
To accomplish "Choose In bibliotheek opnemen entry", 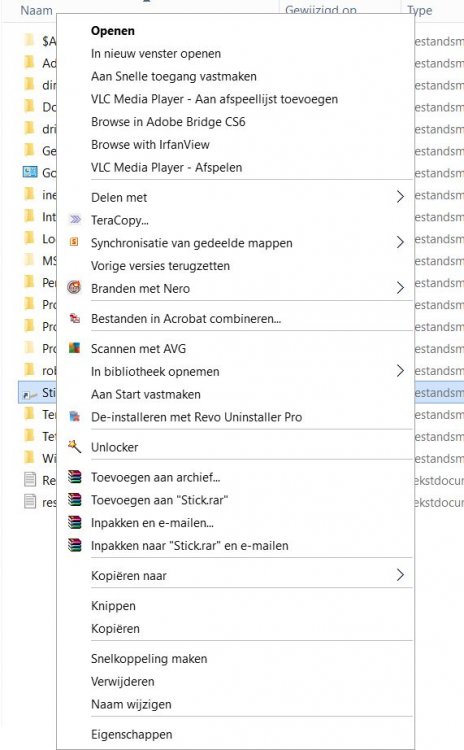I will point(155,372).
